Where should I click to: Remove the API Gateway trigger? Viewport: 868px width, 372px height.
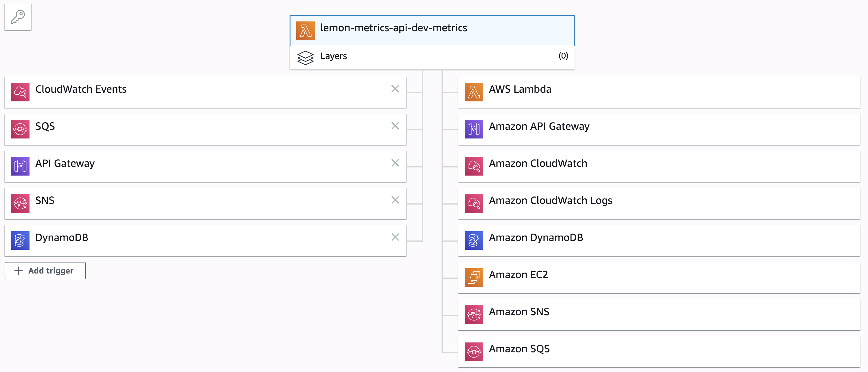395,163
